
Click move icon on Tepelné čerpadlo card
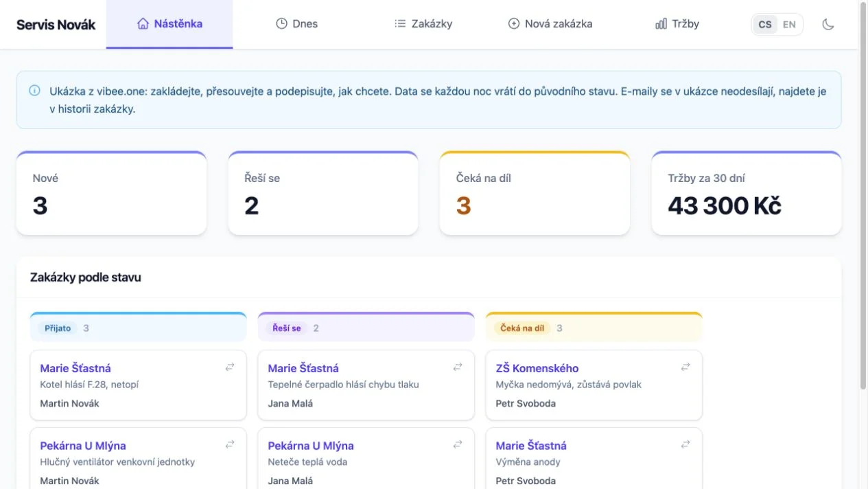click(458, 367)
